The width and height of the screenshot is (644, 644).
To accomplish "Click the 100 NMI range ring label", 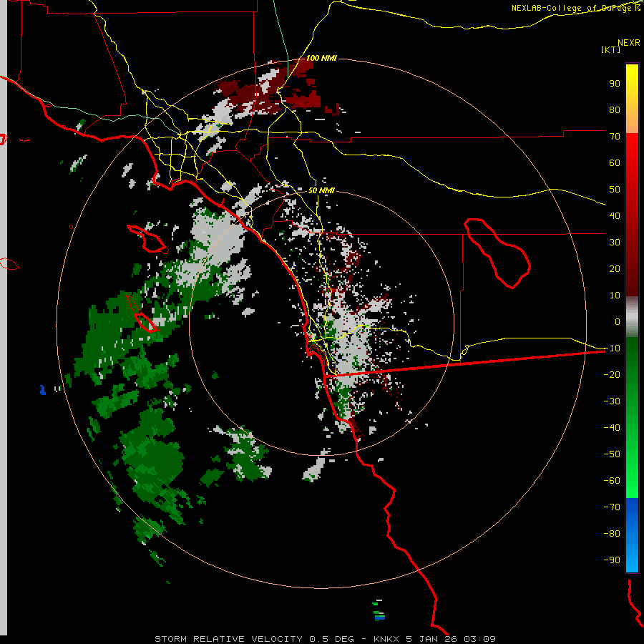I will (x=321, y=58).
